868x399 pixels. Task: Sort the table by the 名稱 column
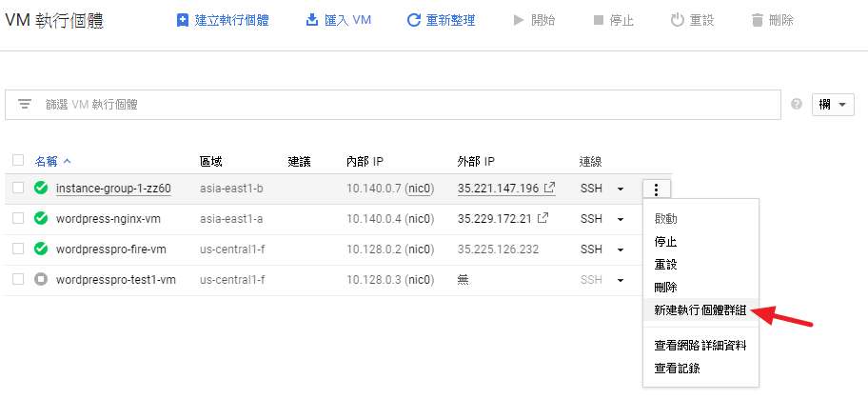(47, 161)
